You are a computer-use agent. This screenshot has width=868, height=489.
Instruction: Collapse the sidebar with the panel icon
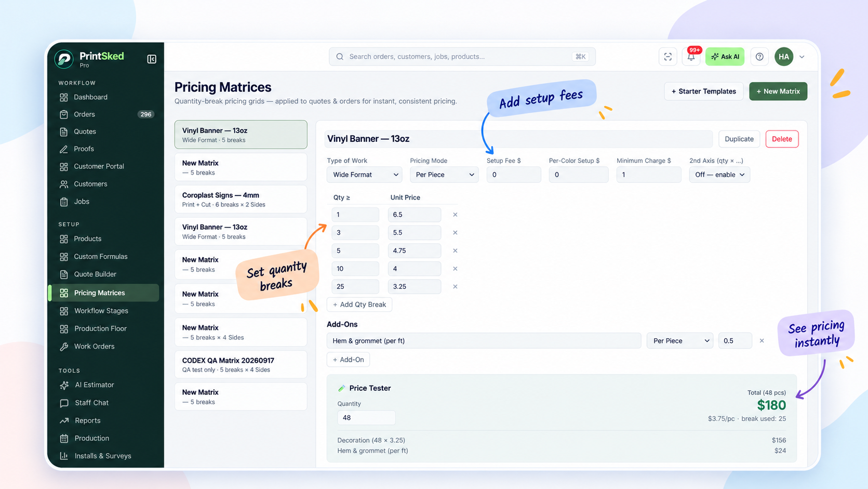(x=152, y=59)
